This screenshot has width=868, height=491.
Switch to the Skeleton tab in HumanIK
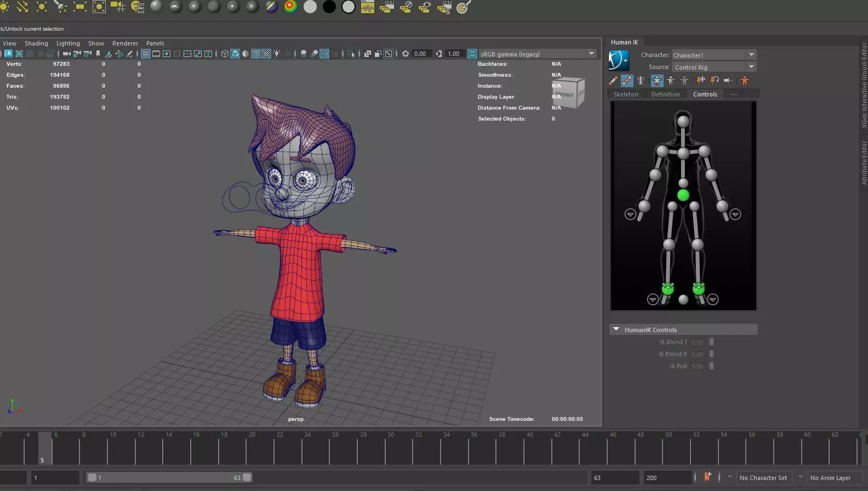[x=626, y=94]
